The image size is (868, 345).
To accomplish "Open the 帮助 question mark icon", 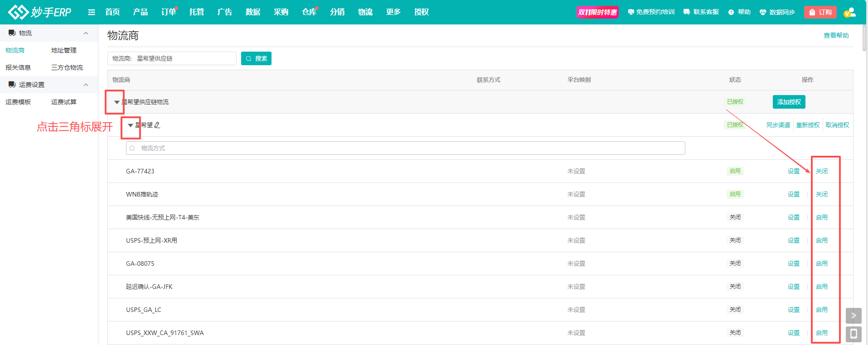I will (731, 12).
